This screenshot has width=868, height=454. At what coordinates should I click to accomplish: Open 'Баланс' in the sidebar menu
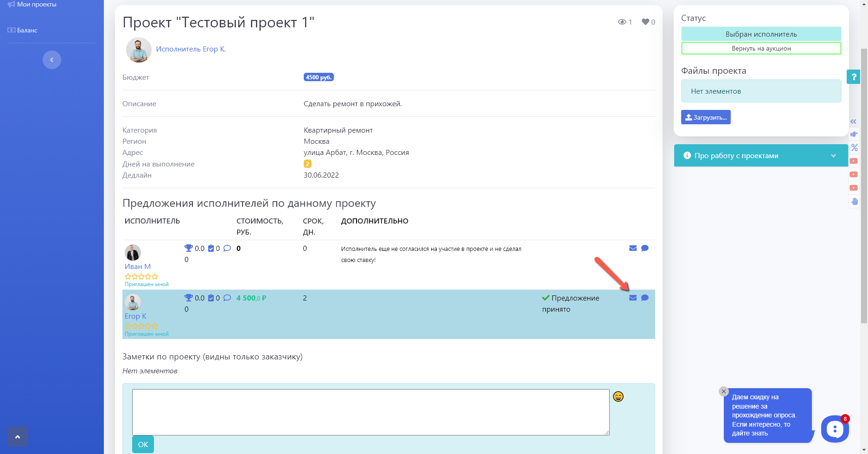(27, 30)
